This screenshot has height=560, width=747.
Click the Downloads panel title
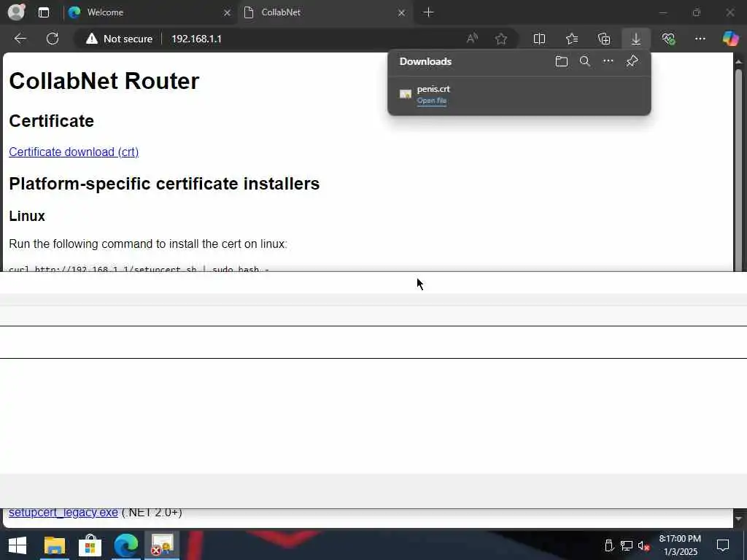[x=425, y=61]
